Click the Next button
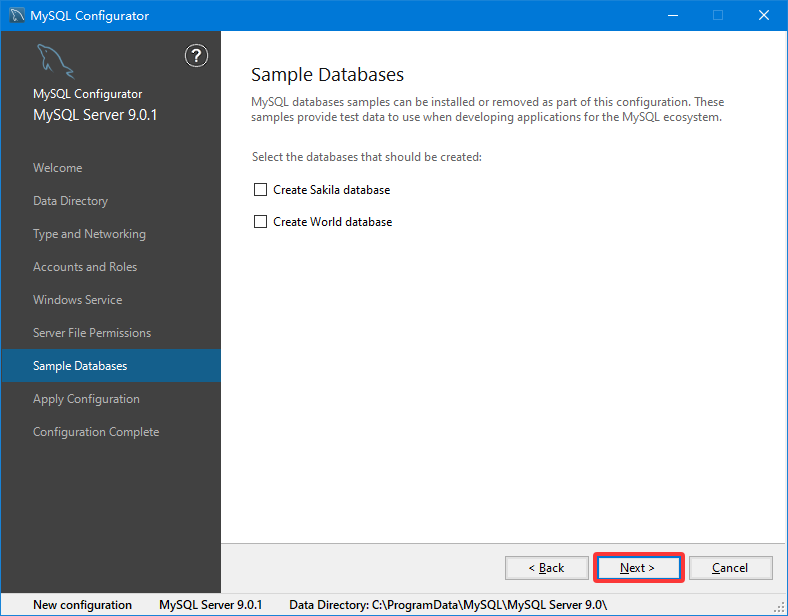The width and height of the screenshot is (788, 616). tap(638, 568)
